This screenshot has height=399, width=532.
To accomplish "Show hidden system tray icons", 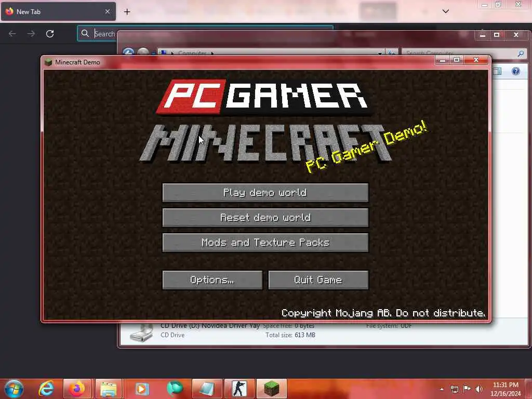I will pos(442,389).
